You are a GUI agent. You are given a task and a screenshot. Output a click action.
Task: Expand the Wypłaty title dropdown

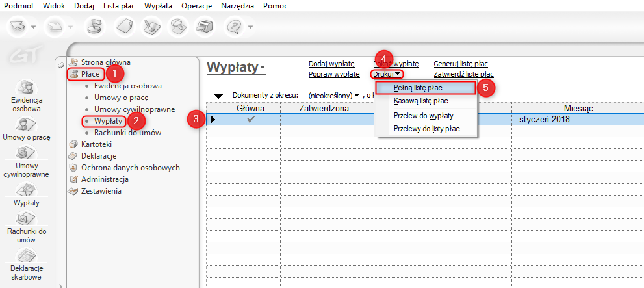tap(262, 67)
